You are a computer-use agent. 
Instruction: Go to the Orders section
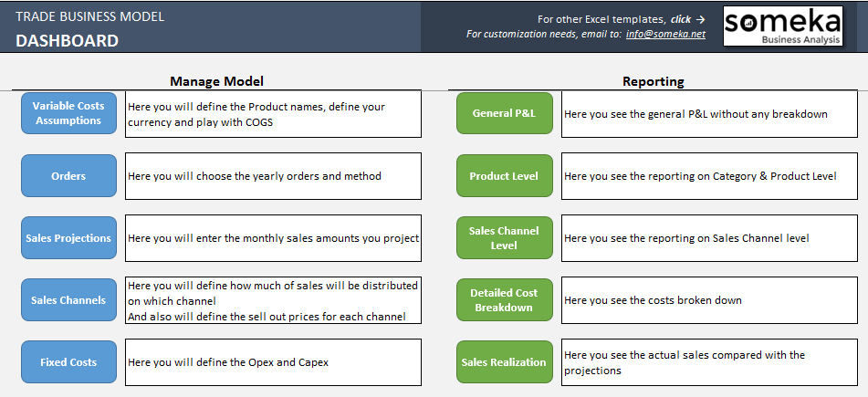(68, 175)
